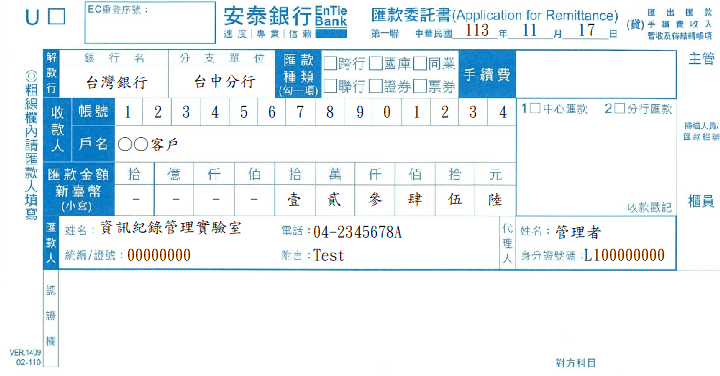Screen dimensions: 720x376
Task: Select the bank name 台灣銀行
Action: pyautogui.click(x=117, y=83)
